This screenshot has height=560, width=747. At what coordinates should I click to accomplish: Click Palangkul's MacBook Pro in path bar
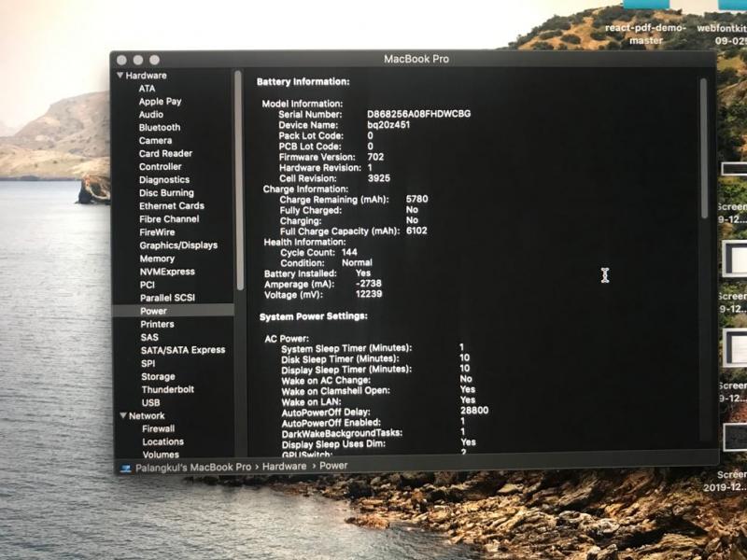tap(193, 468)
